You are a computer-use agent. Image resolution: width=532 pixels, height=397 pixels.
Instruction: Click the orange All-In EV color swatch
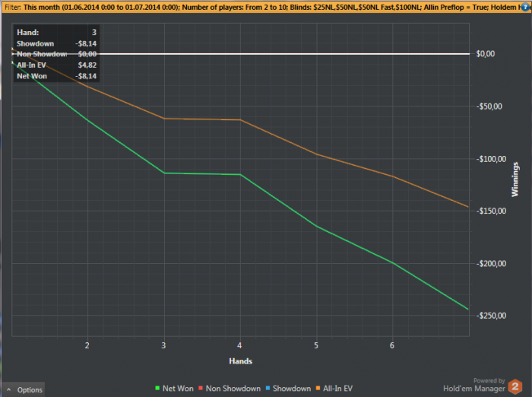[x=318, y=388]
